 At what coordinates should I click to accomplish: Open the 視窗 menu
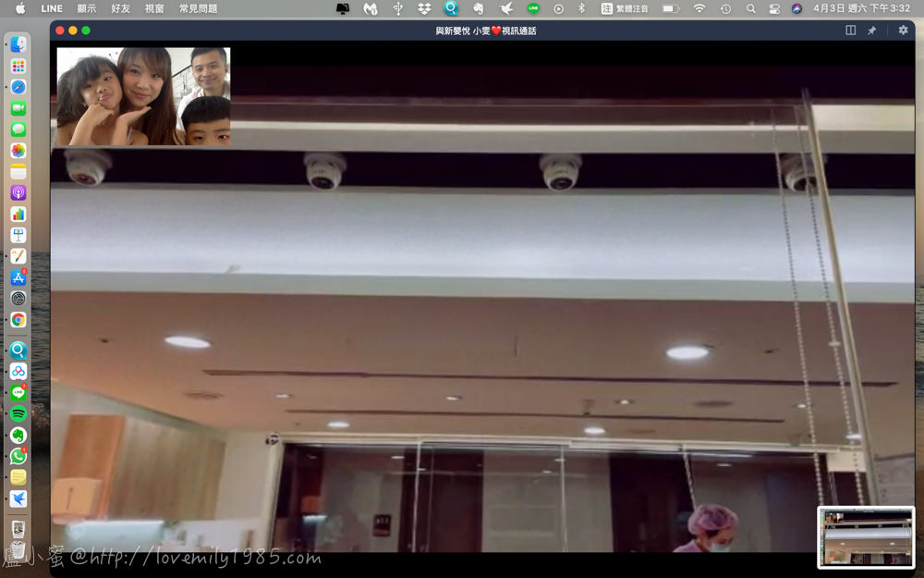pos(154,8)
